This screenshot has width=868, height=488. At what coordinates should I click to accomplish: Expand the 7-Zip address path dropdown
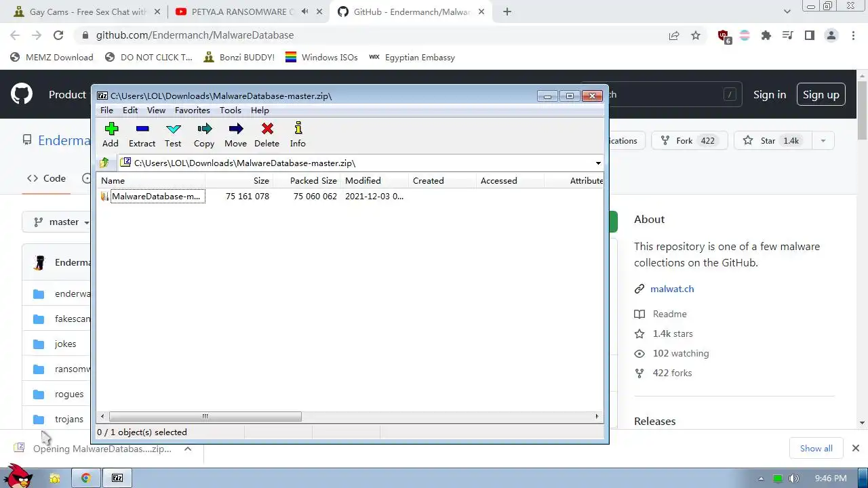click(x=598, y=163)
